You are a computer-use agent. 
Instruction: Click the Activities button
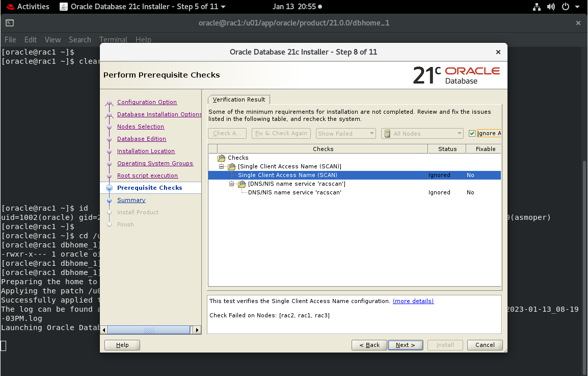(33, 7)
